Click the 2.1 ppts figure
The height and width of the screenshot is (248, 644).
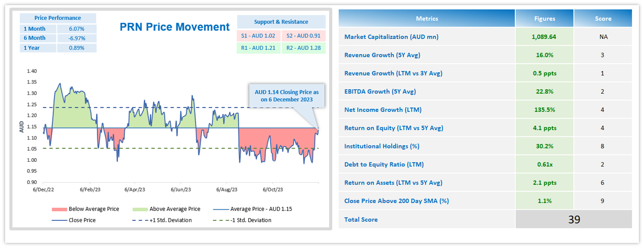[x=544, y=183]
